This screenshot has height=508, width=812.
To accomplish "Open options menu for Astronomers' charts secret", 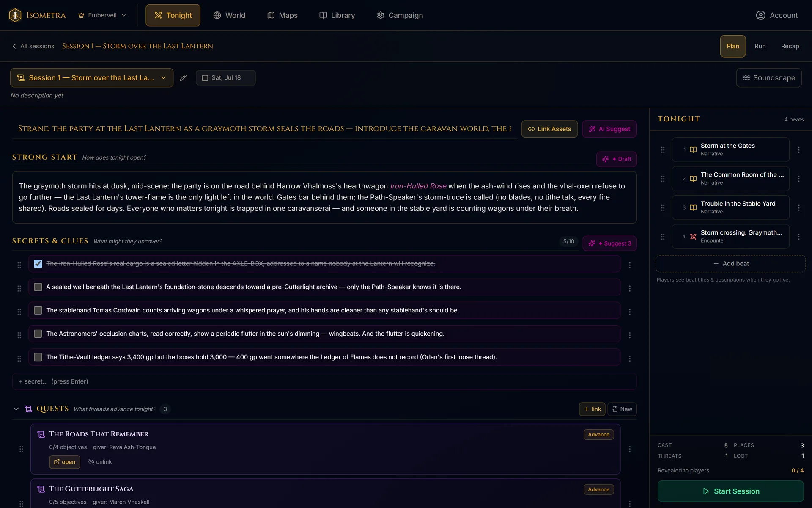I will tap(630, 335).
